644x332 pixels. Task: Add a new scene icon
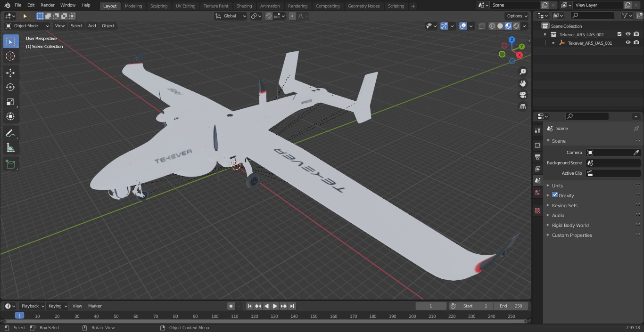[545, 5]
